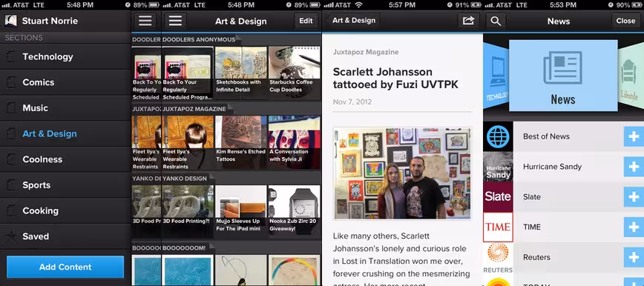Screen dimensions: 644x286
Task: Add Hurricane Sandy with plus button
Action: (x=634, y=167)
